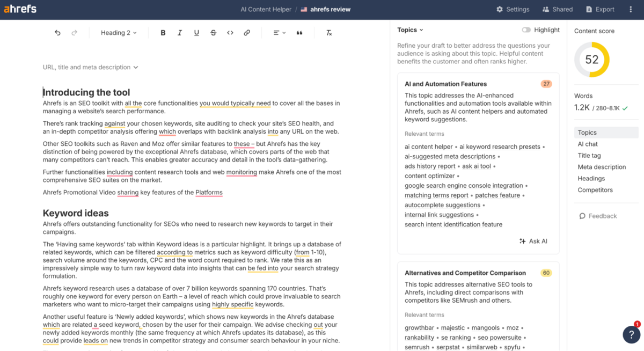Viewport: 644px width, 351px height.
Task: Apply underline formatting
Action: click(x=196, y=33)
